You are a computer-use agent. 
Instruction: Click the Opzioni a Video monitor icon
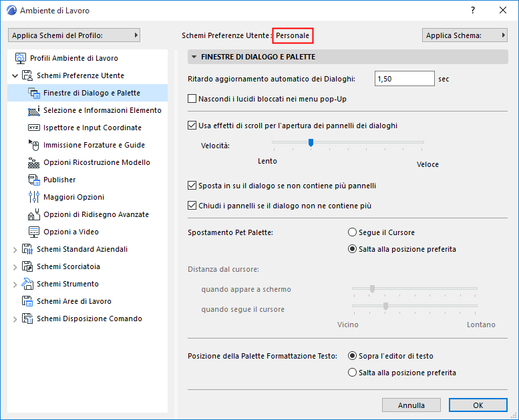[34, 232]
